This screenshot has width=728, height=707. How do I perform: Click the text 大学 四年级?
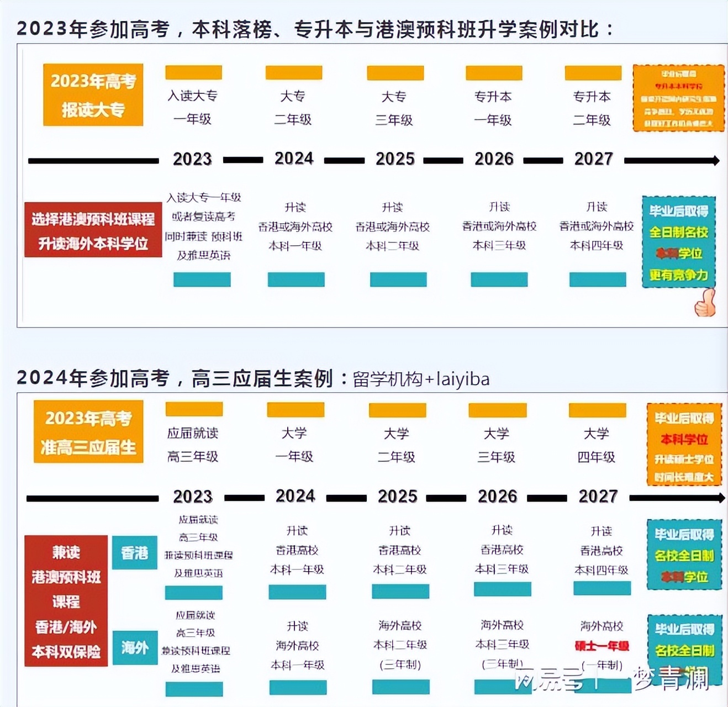click(x=596, y=445)
